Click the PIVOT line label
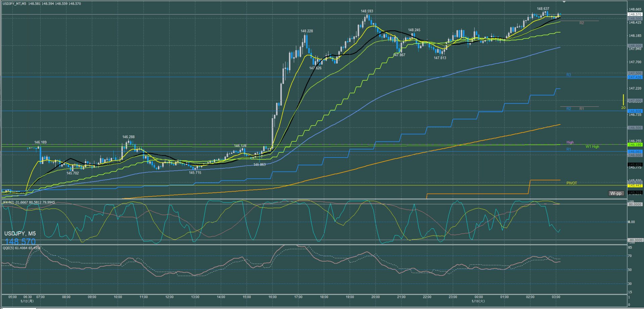Screen dimensions: 644x309 [572, 183]
